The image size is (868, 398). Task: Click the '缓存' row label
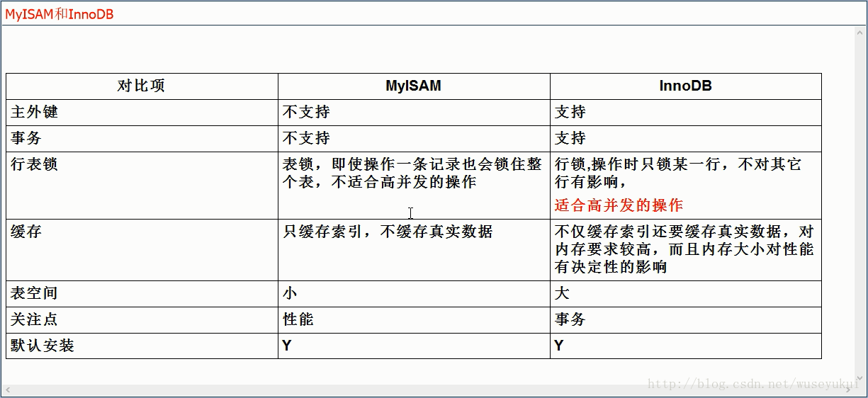pyautogui.click(x=27, y=232)
